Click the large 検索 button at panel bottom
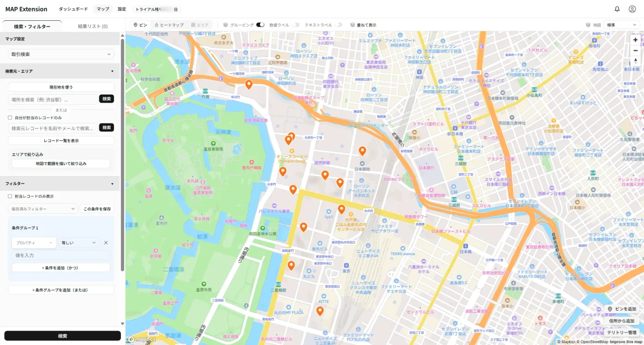The width and height of the screenshot is (644, 345). click(63, 336)
